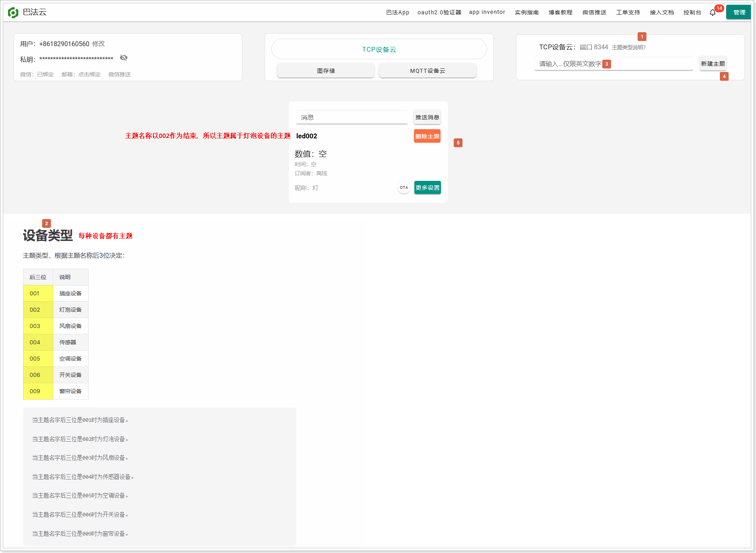Click the 巴法云 logo icon
The image size is (756, 553).
[x=13, y=13]
